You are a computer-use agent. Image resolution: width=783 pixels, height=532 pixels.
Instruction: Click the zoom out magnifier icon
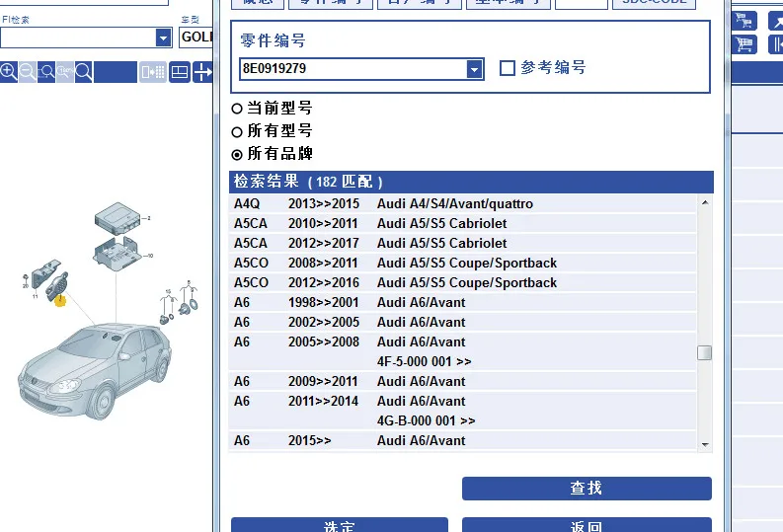pos(28,72)
